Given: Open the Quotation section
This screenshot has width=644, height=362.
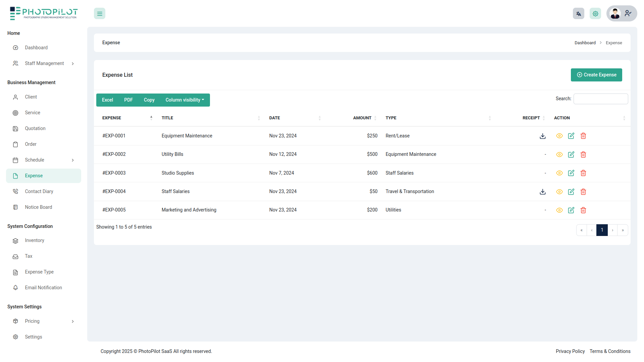Looking at the screenshot, I should coord(35,128).
